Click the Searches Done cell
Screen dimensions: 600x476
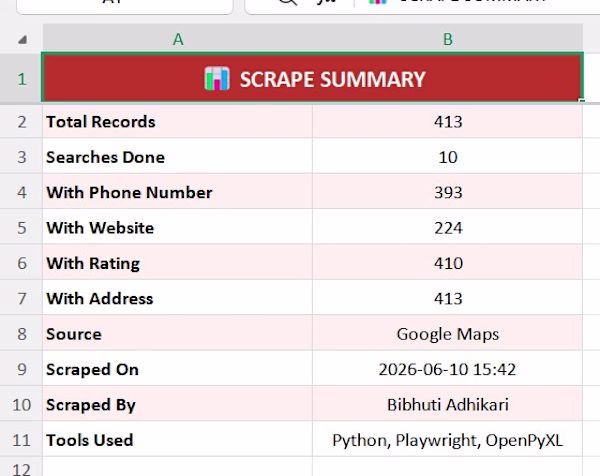pyautogui.click(x=178, y=157)
